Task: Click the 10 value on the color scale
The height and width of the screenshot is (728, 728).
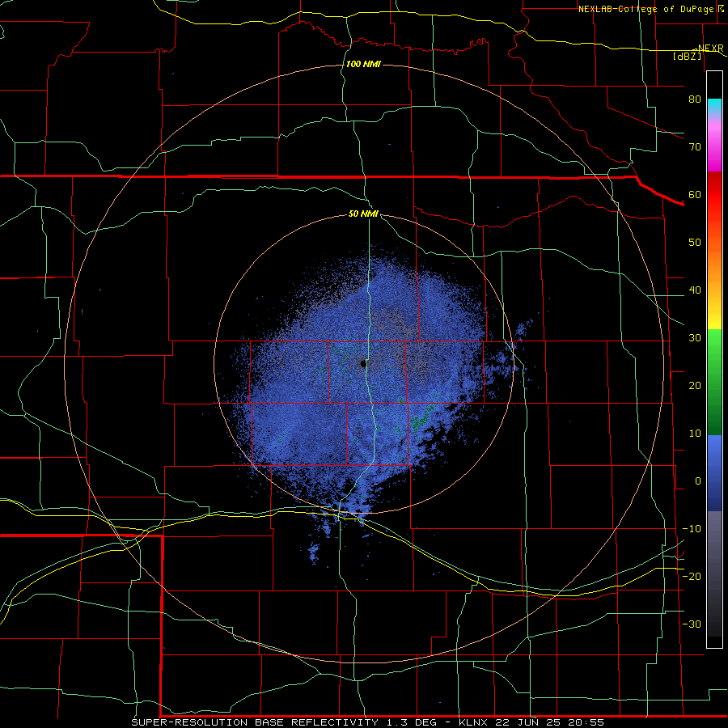Action: (x=695, y=434)
